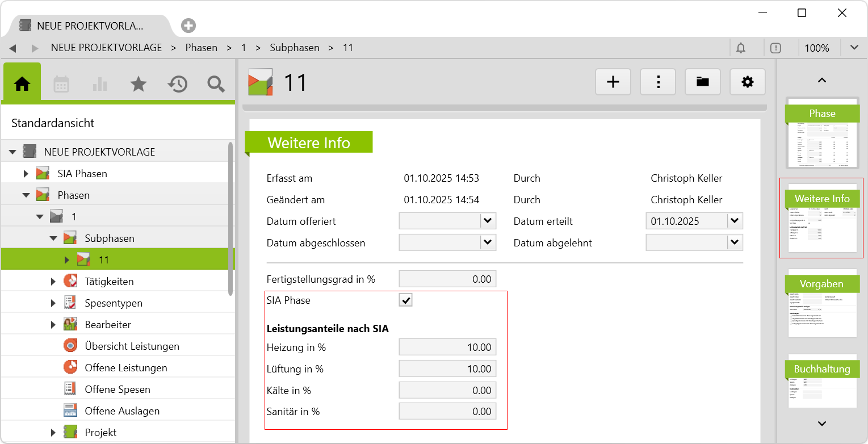This screenshot has width=868, height=444.
Task: Open the search magnifier tab
Action: click(216, 84)
